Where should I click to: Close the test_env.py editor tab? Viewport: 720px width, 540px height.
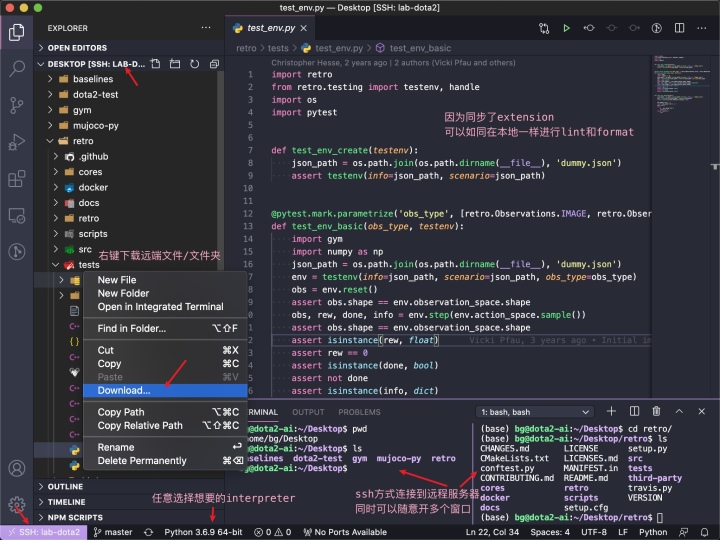(x=304, y=28)
